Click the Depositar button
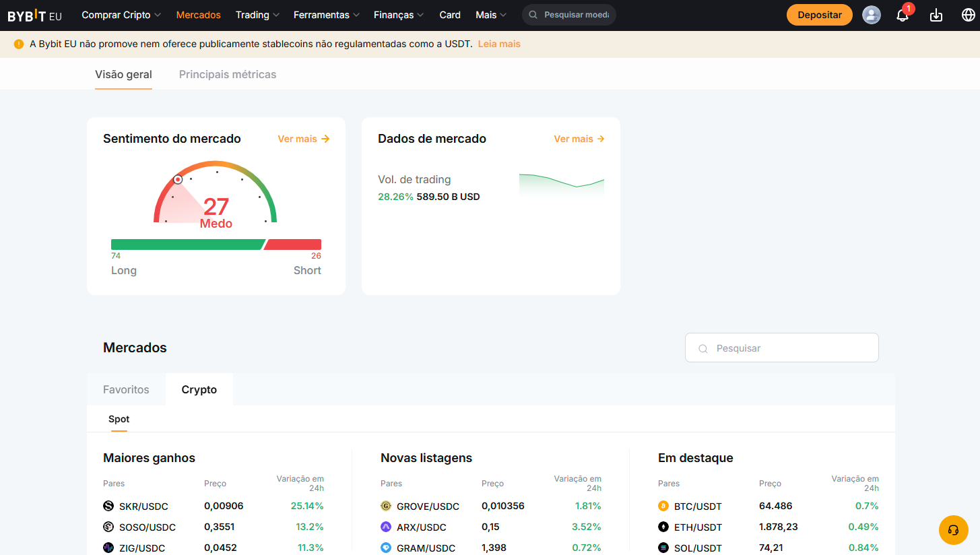 pyautogui.click(x=820, y=15)
